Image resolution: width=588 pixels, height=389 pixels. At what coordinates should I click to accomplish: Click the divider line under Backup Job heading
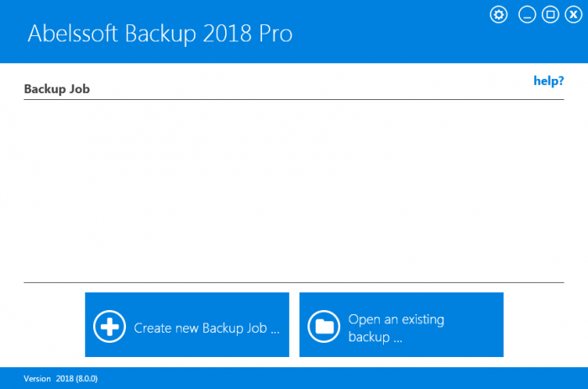click(294, 100)
